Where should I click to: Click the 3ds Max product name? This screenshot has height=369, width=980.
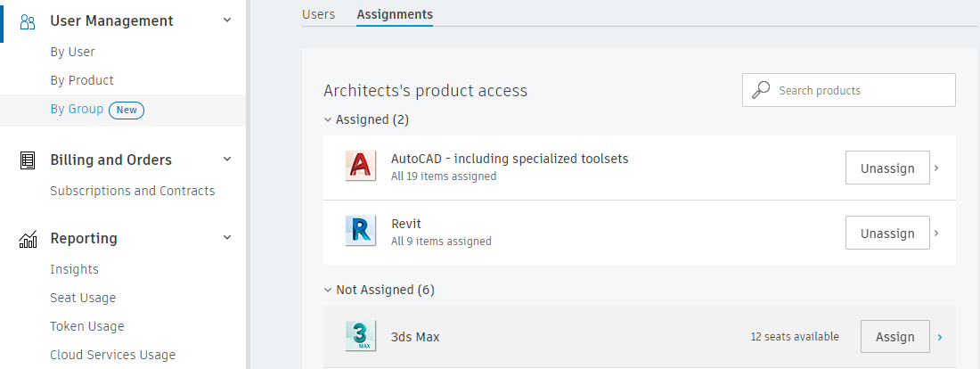[x=415, y=337]
